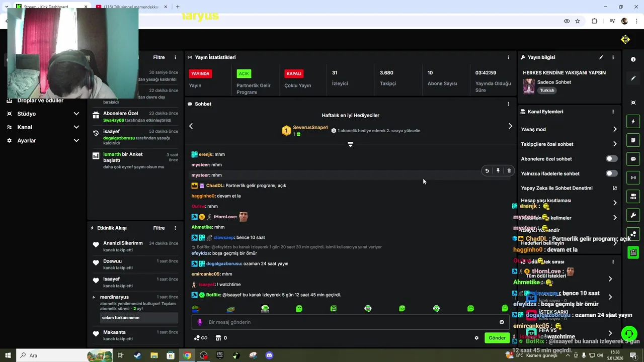Click Windows taskbar Ara search box
The width and height of the screenshot is (644, 362).
click(x=64, y=355)
